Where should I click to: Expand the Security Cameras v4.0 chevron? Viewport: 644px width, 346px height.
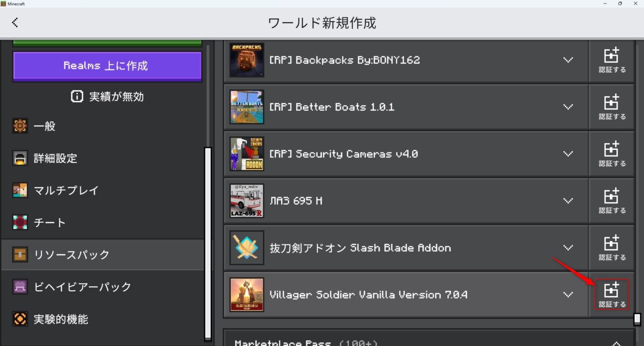click(x=568, y=154)
